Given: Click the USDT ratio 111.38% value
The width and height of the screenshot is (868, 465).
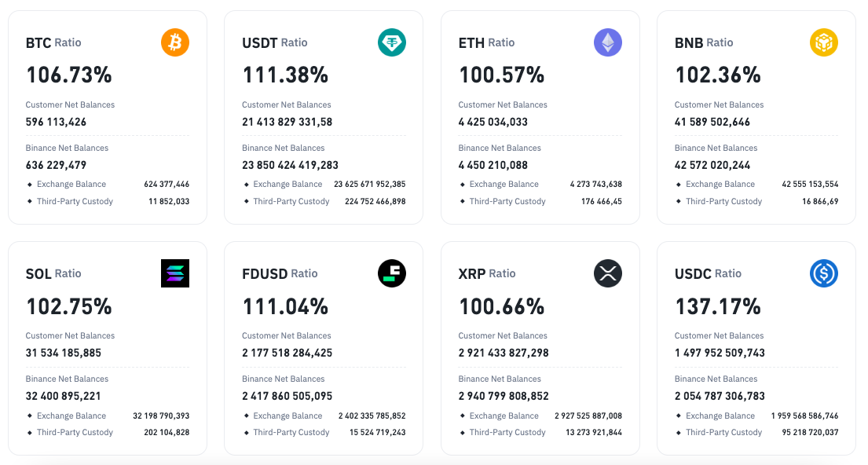Looking at the screenshot, I should (285, 75).
